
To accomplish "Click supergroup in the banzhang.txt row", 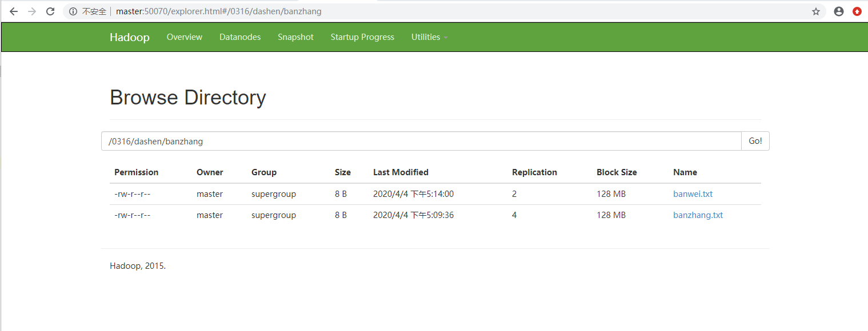I will (x=274, y=215).
